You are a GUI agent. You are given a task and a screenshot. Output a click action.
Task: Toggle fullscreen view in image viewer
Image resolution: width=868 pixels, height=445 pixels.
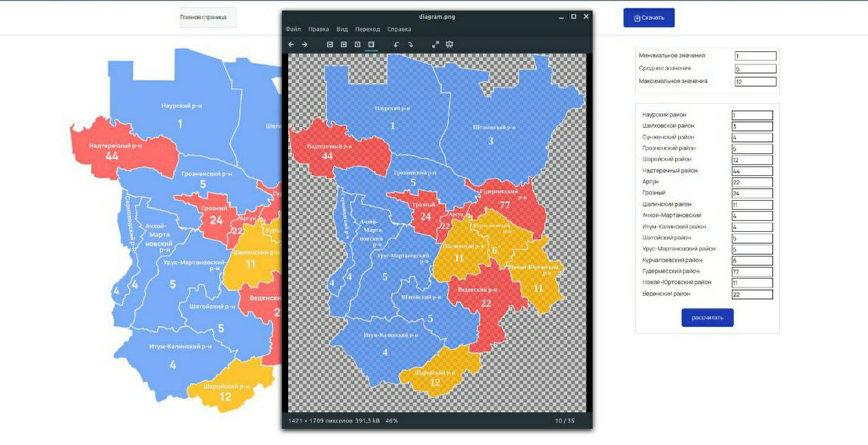[435, 44]
